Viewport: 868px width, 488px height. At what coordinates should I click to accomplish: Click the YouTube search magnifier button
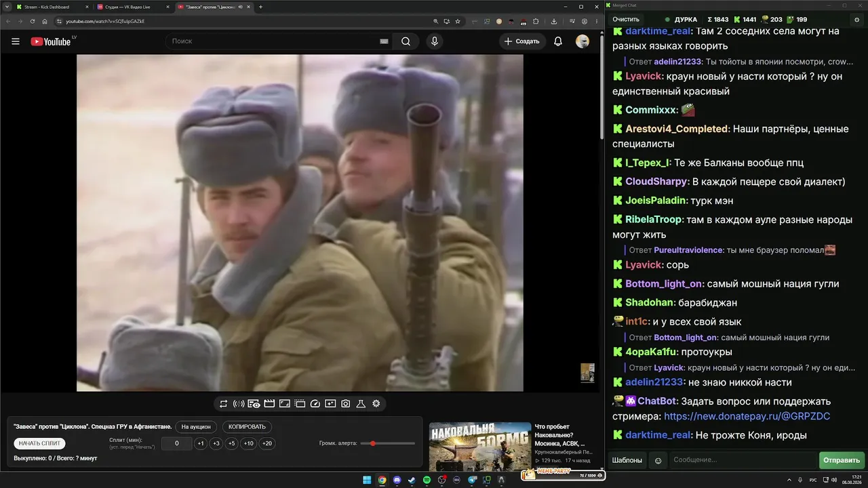(x=406, y=41)
